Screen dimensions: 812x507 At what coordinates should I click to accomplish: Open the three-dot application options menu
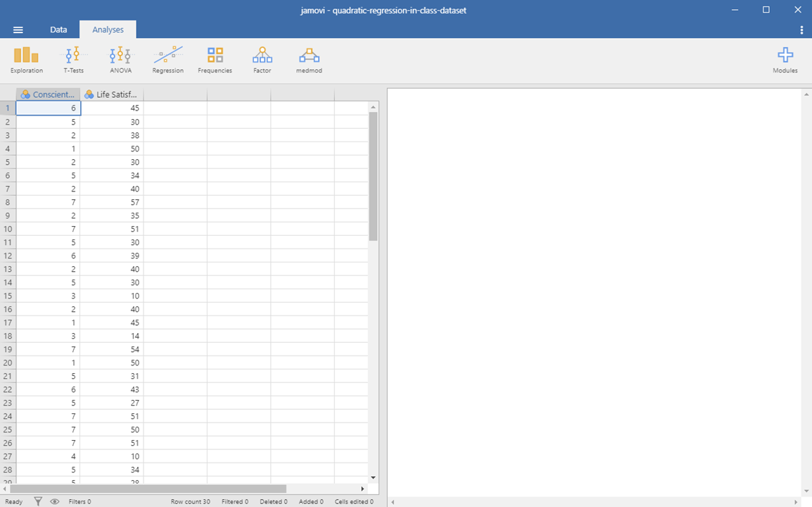point(801,30)
